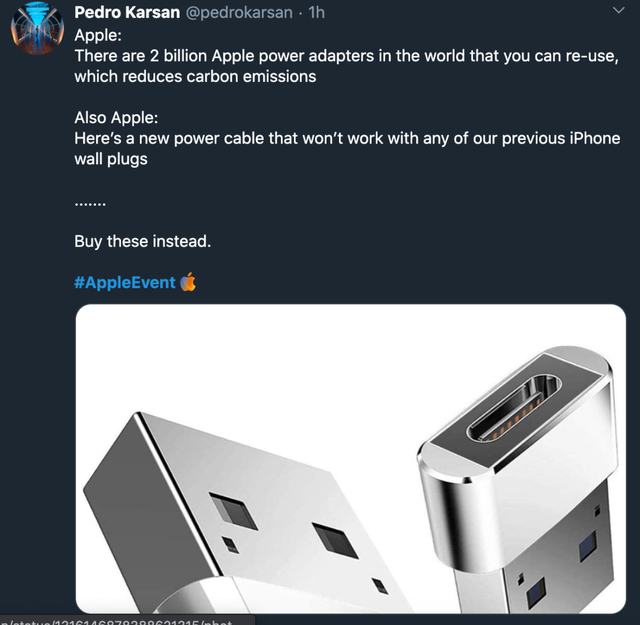Click the "which reduces carbon emissions" line
640x625 pixels.
[x=195, y=77]
